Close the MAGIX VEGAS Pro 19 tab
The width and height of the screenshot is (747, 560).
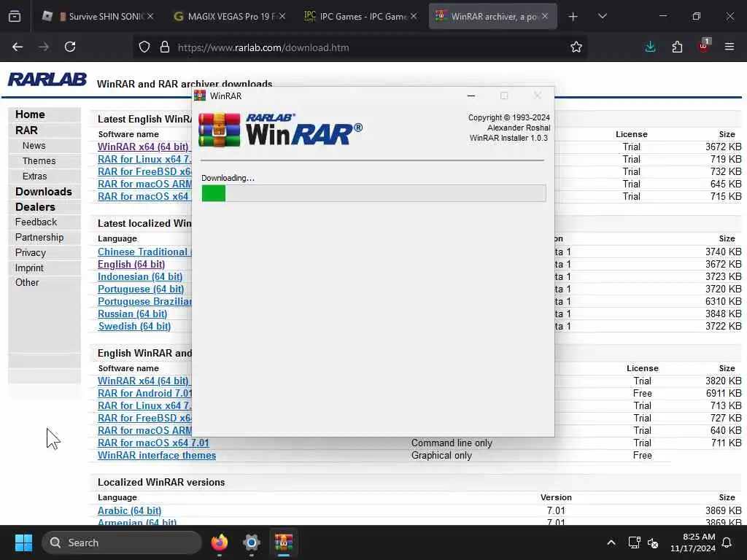pyautogui.click(x=282, y=16)
